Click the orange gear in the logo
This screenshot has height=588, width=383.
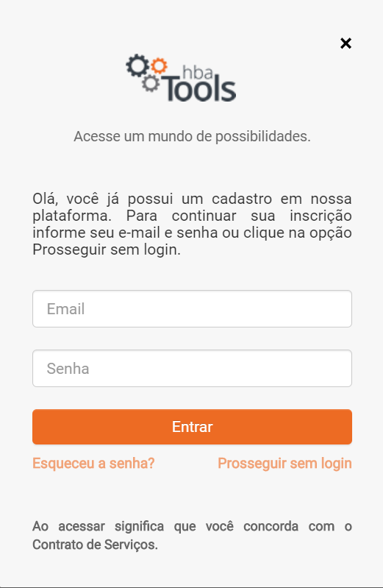pyautogui.click(x=159, y=66)
